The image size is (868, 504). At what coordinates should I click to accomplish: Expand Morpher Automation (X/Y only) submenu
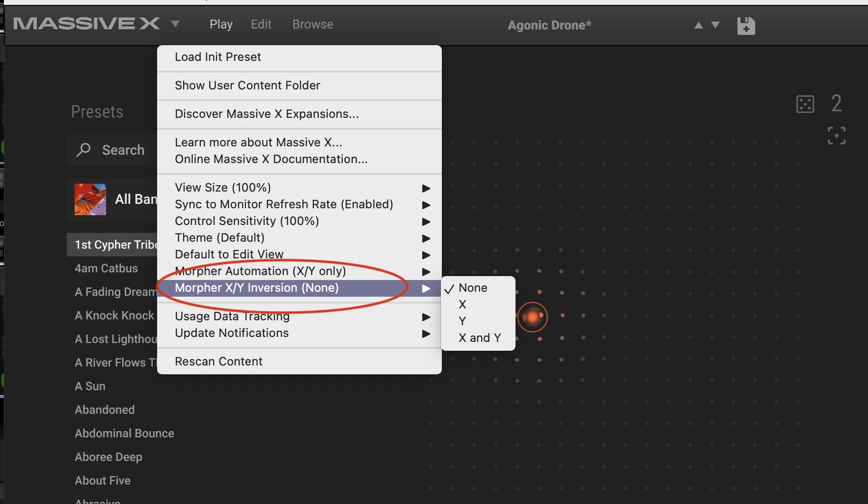(299, 271)
